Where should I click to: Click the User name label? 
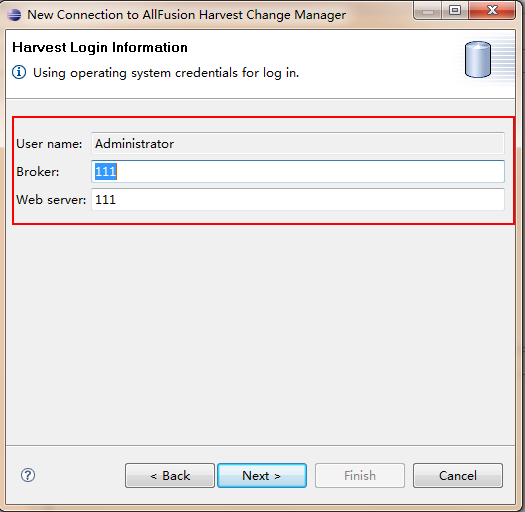click(49, 144)
